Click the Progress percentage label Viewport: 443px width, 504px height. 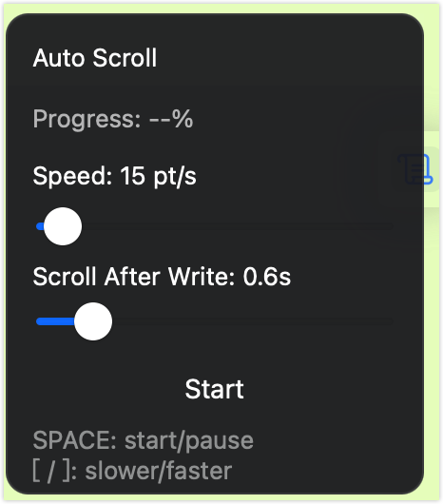(113, 119)
